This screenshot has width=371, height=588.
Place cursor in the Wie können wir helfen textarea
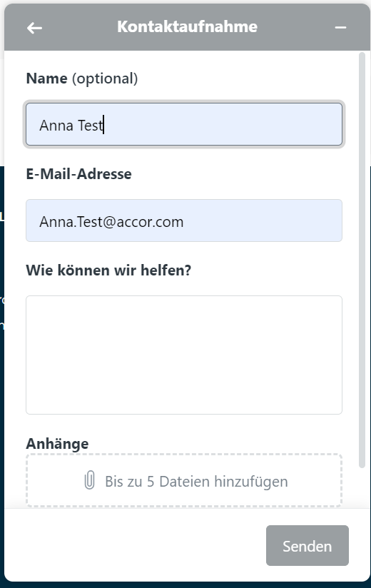pyautogui.click(x=184, y=355)
